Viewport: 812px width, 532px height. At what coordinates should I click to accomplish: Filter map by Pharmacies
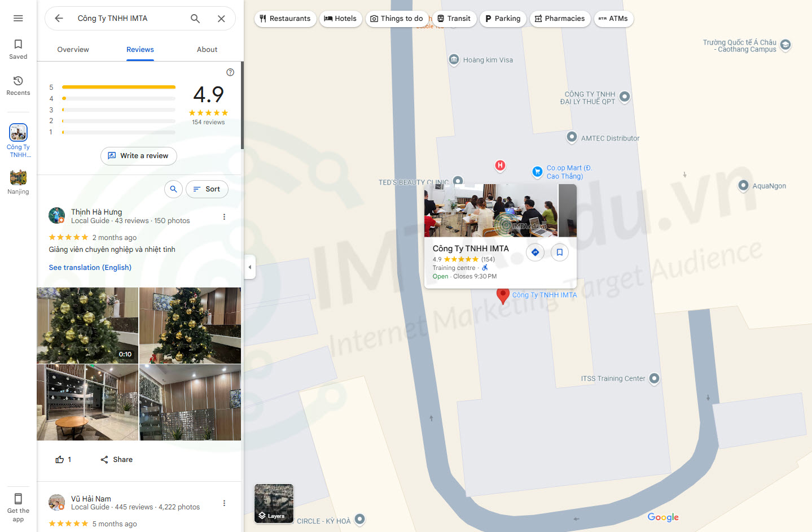point(560,19)
